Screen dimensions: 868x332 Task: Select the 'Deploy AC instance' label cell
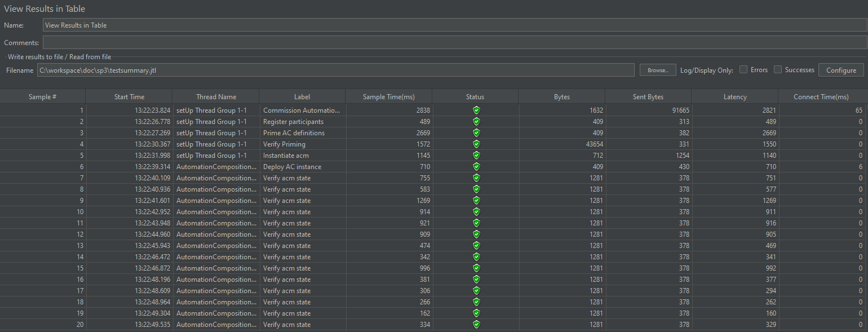(302, 167)
